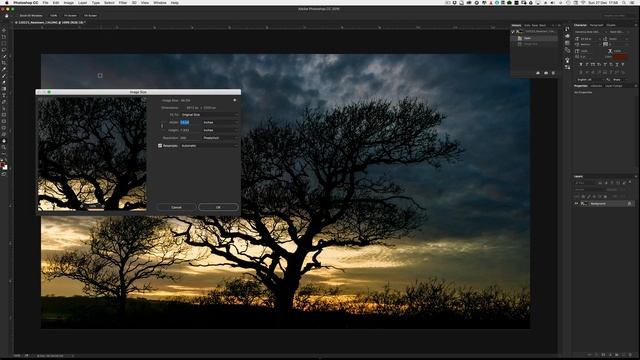Select the Move tool in the toolbar
The width and height of the screenshot is (640, 360).
pyautogui.click(x=4, y=30)
